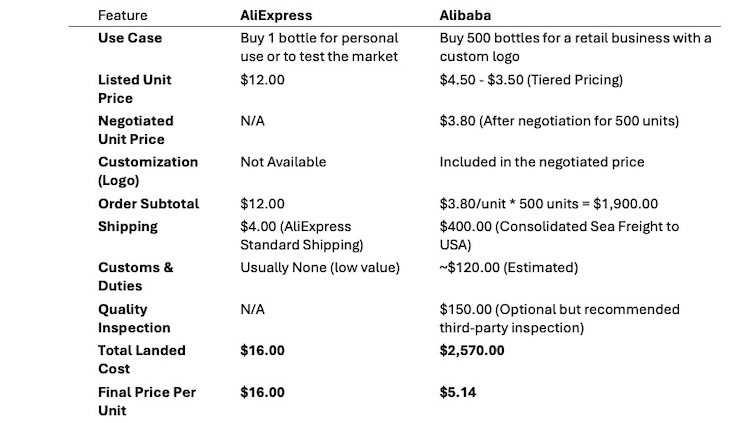Select the Feature header cell
This screenshot has height=423, width=752.
click(x=122, y=15)
